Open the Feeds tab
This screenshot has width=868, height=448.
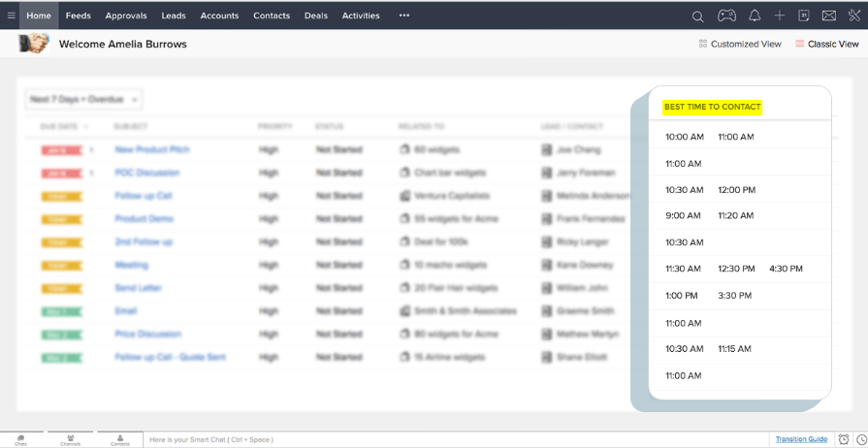pyautogui.click(x=78, y=16)
